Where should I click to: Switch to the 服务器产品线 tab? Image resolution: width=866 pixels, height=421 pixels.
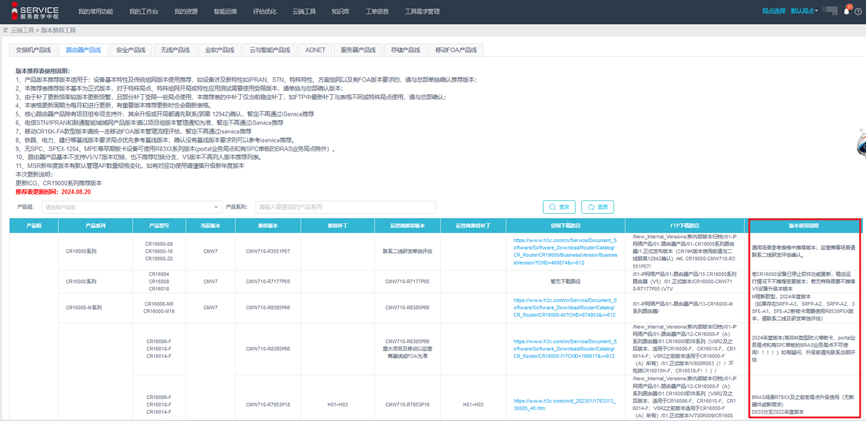(358, 50)
